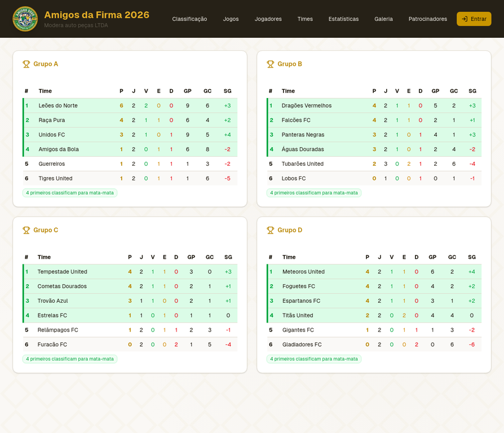Image resolution: width=504 pixels, height=433 pixels.
Task: Click the Grupo D trophy icon
Action: (x=270, y=230)
